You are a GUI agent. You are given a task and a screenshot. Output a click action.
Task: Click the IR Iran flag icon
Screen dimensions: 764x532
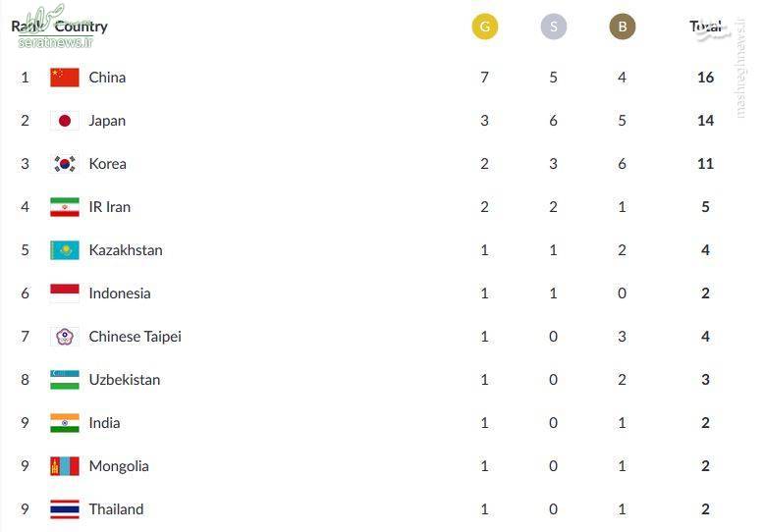(64, 207)
